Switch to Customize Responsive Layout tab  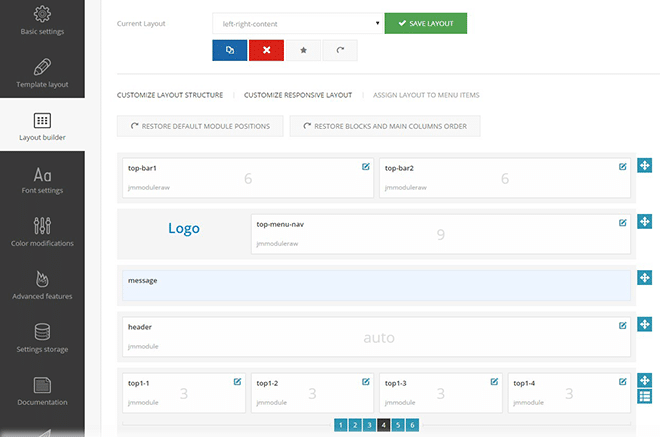298,96
